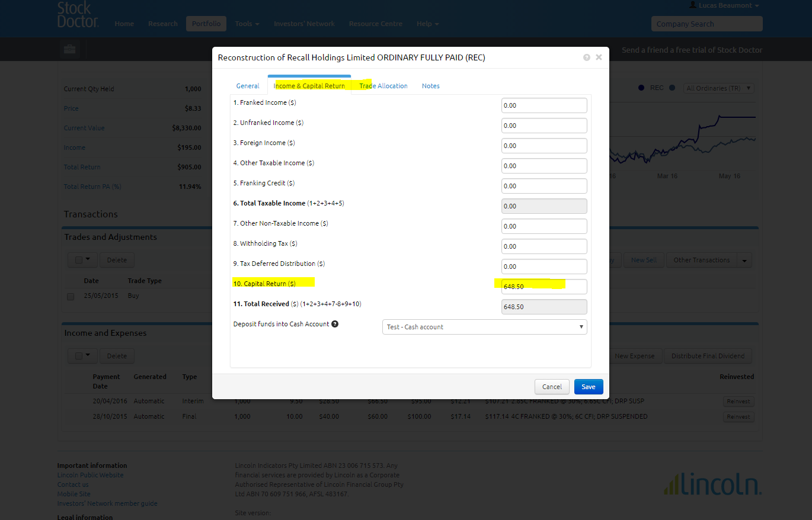This screenshot has width=812, height=520.
Task: Click the Withholding Tax input field
Action: [x=544, y=246]
